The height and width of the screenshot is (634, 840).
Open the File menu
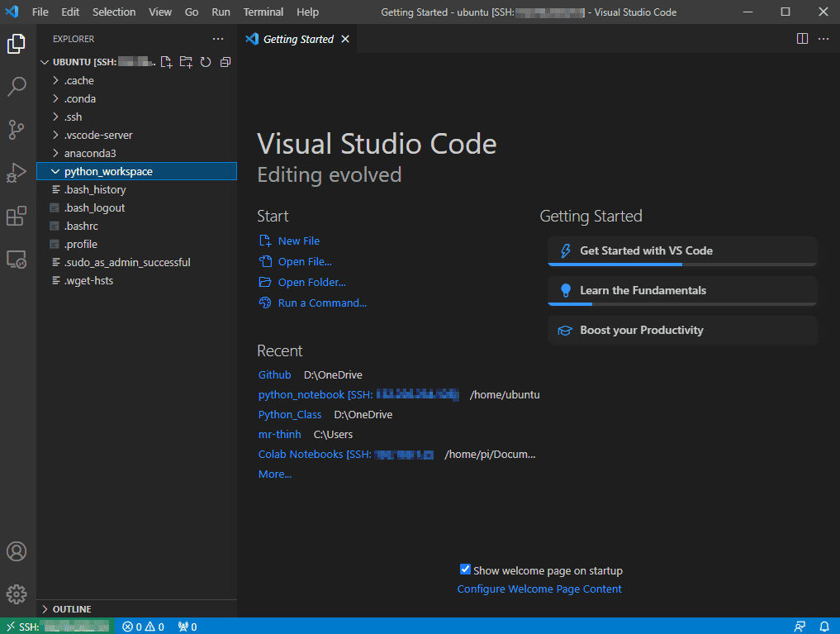tap(40, 12)
